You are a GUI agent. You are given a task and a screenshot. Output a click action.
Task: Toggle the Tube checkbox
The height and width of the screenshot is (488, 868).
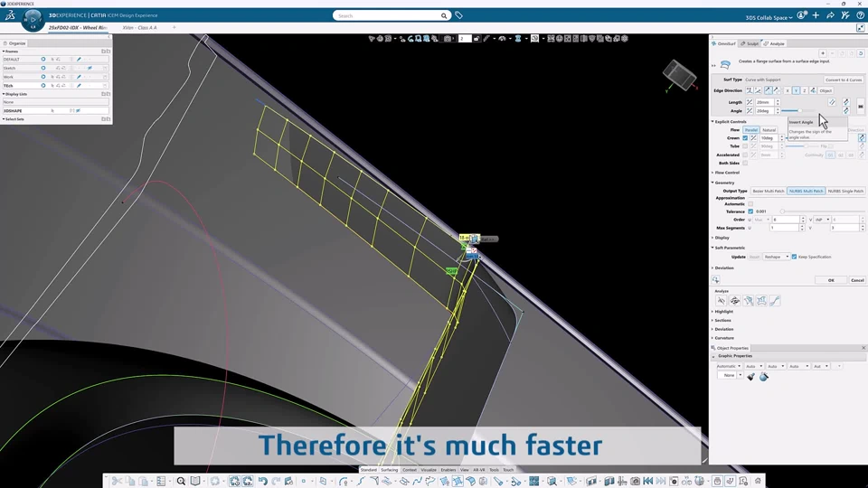[x=745, y=146]
